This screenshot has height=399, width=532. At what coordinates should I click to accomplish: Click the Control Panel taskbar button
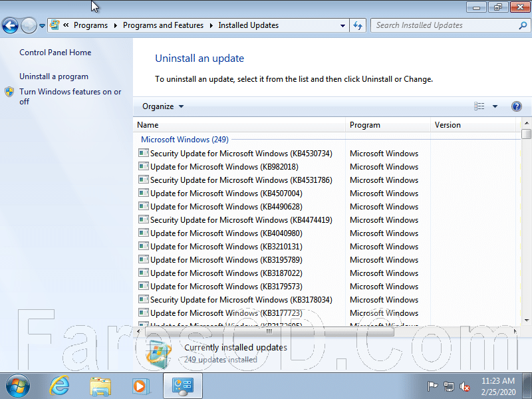point(183,386)
